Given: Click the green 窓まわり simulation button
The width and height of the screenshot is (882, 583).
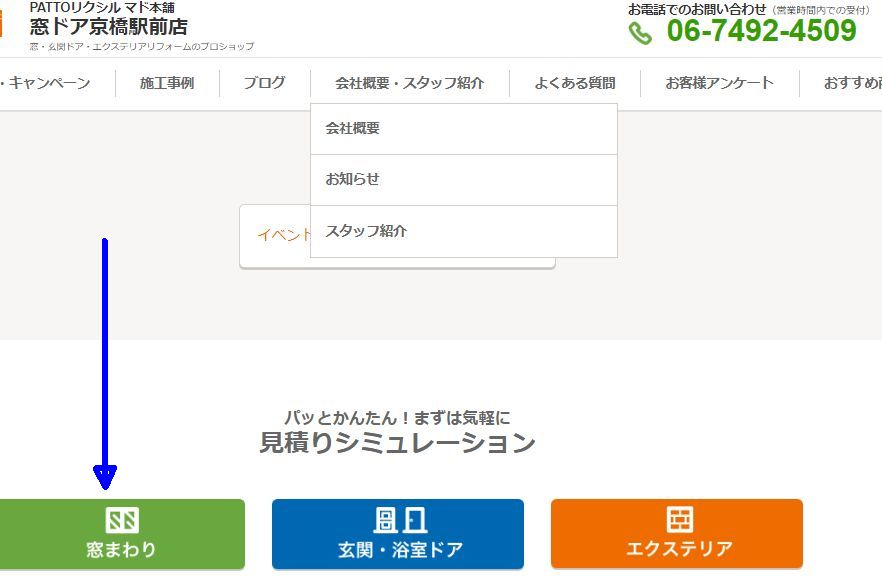Looking at the screenshot, I should [122, 534].
